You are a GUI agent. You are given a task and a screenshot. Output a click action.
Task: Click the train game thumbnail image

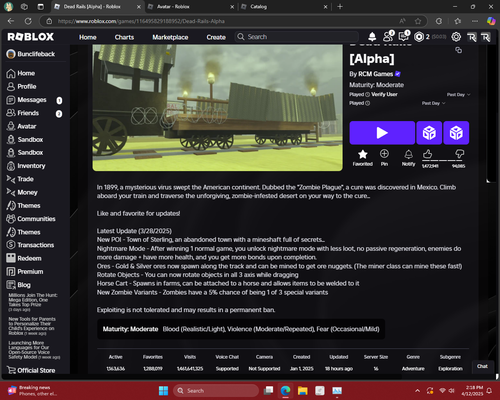(x=217, y=108)
